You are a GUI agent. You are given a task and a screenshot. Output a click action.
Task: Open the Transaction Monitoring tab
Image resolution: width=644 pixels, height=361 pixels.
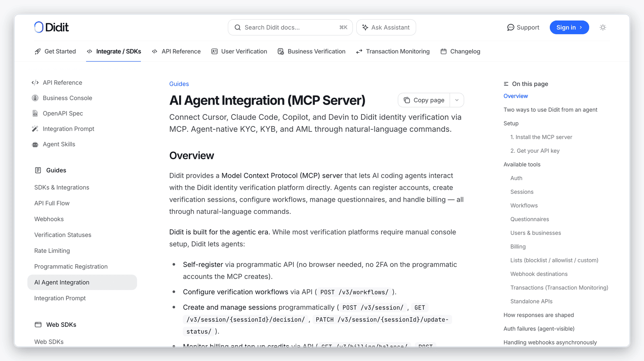tap(393, 51)
